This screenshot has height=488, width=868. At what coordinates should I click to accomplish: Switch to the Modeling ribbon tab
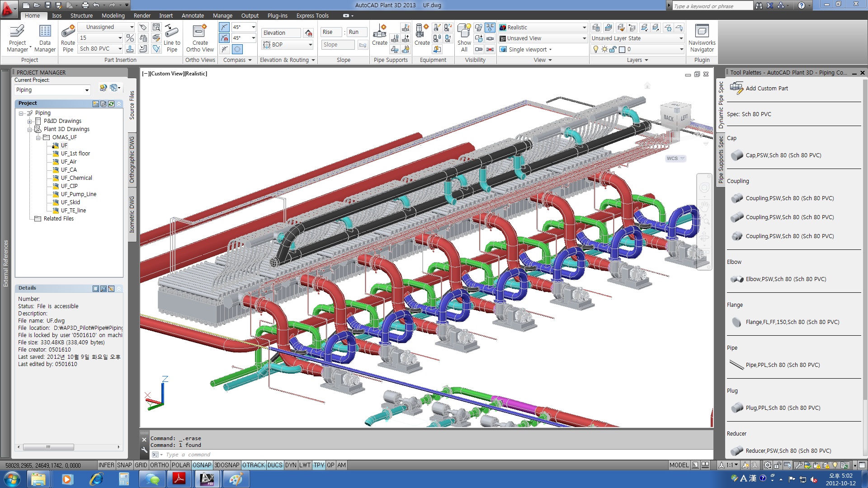(113, 15)
